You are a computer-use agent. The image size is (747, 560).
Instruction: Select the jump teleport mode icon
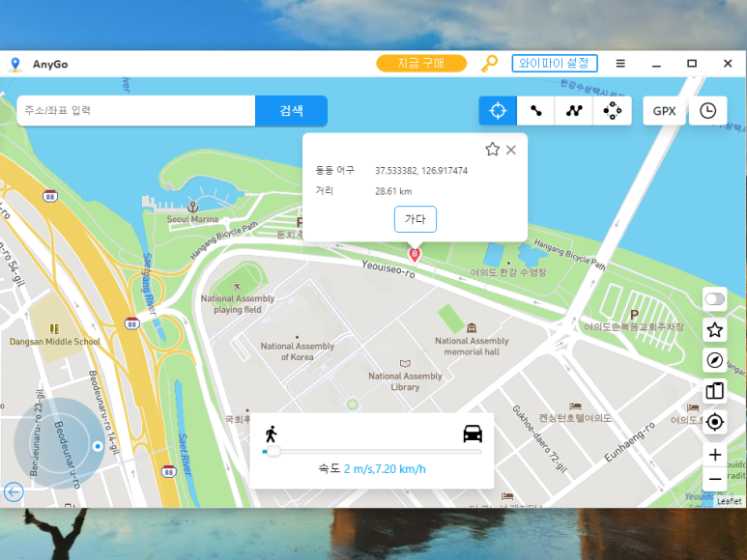tap(612, 111)
